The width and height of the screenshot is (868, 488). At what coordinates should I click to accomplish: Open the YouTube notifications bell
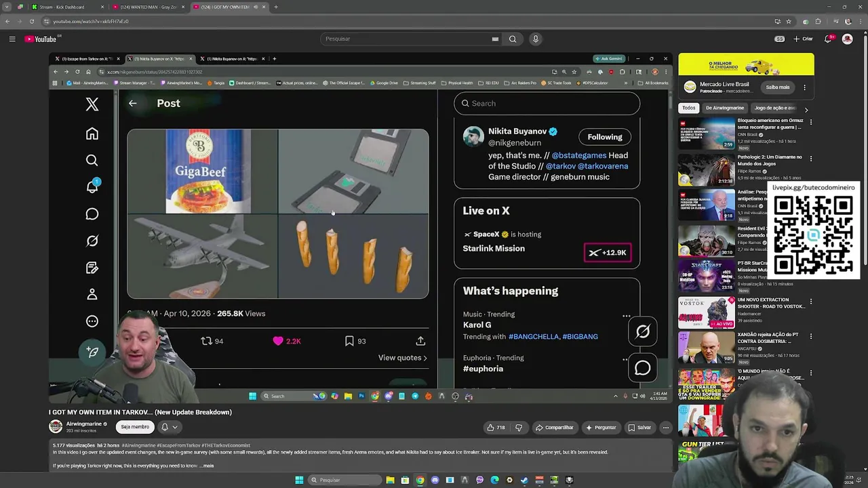828,39
